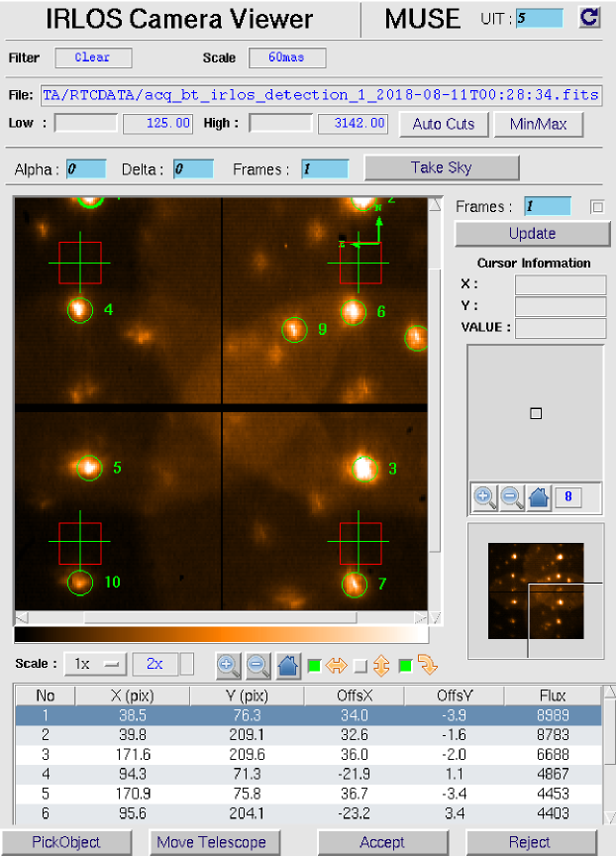Viewport: 616px width, 856px height.
Task: Click the horizontal flip arrows icon
Action: point(336,665)
